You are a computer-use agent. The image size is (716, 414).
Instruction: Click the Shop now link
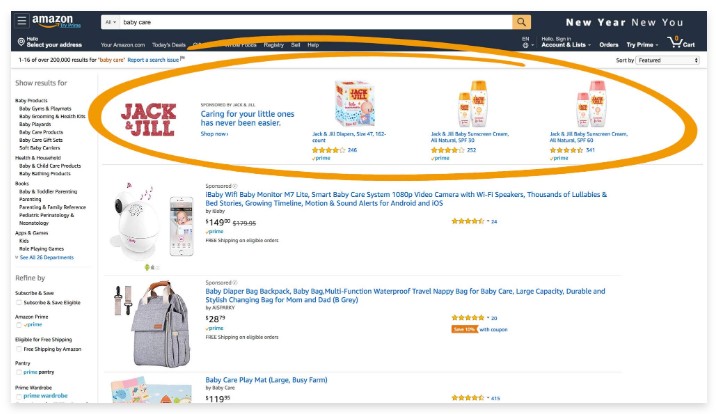(214, 134)
